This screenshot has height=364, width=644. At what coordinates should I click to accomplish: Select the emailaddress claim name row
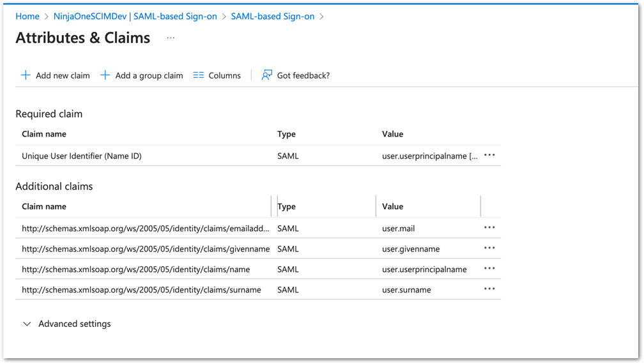pos(146,229)
